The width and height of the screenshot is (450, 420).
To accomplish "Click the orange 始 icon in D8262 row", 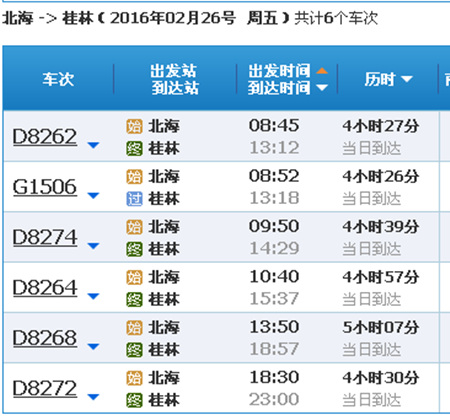I will click(134, 127).
